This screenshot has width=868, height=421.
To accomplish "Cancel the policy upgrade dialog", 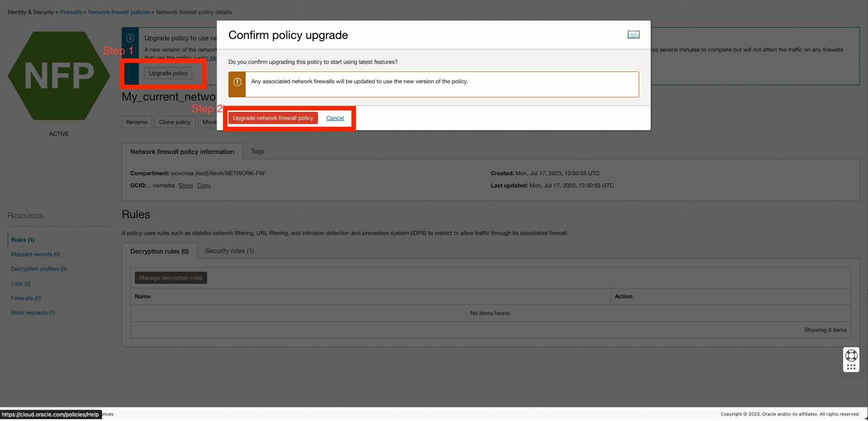I will (335, 118).
